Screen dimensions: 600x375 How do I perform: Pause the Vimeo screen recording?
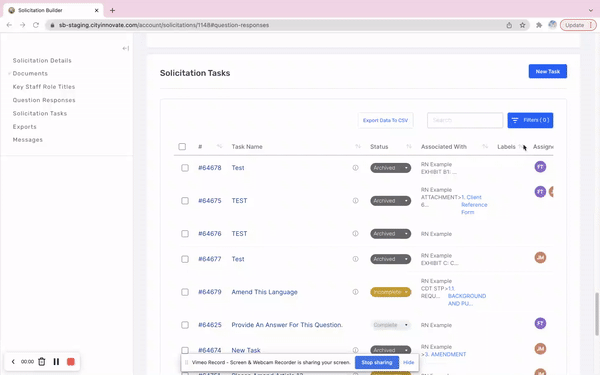click(56, 362)
